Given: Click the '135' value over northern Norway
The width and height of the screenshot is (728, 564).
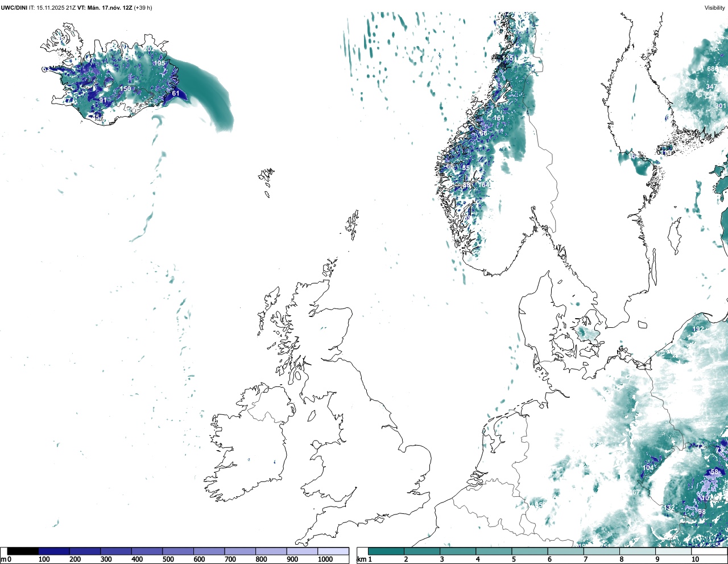Looking at the screenshot, I should pos(507,58).
